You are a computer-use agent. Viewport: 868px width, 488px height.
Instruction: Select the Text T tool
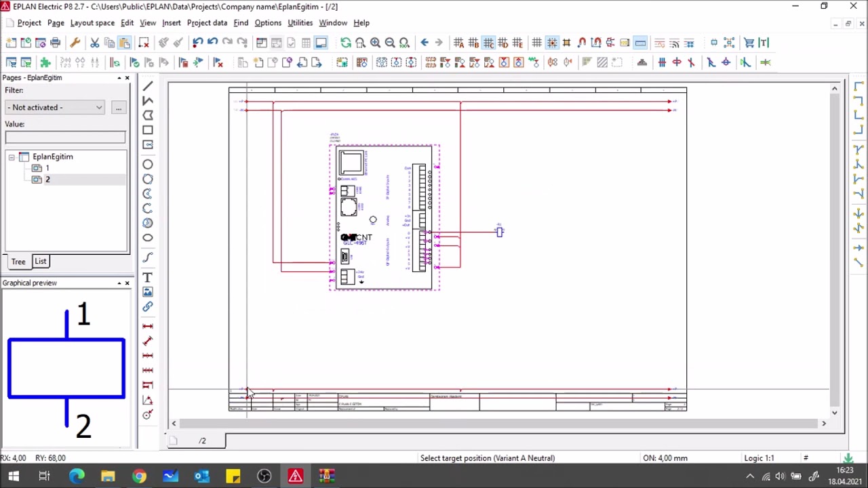pos(148,277)
